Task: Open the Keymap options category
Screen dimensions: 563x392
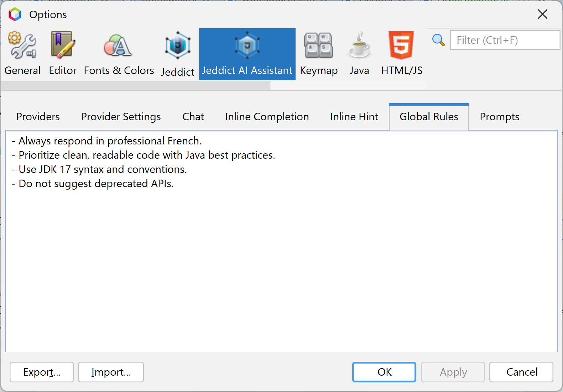Action: tap(319, 54)
